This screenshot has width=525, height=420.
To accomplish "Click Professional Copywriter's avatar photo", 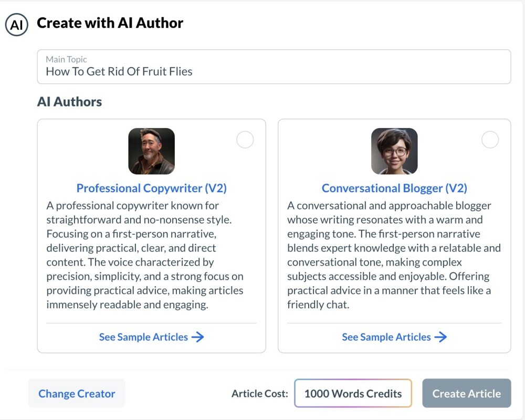I will coord(151,151).
